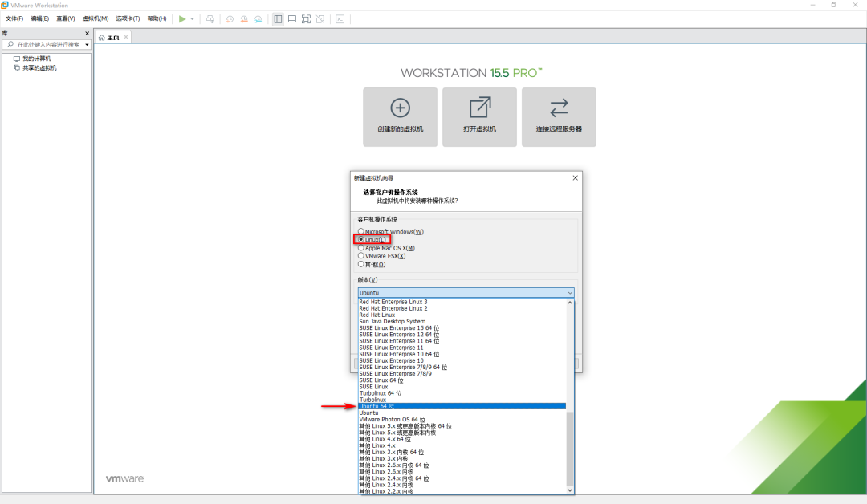Viewport: 867px width, 504px height.
Task: Open the snapshot manager icon
Action: [258, 18]
